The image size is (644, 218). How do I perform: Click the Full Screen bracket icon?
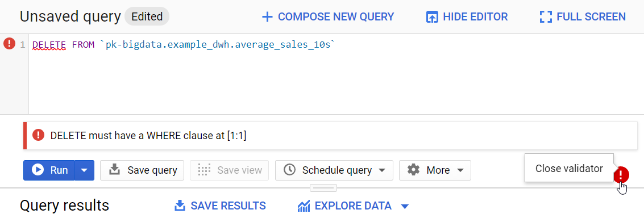click(x=546, y=17)
